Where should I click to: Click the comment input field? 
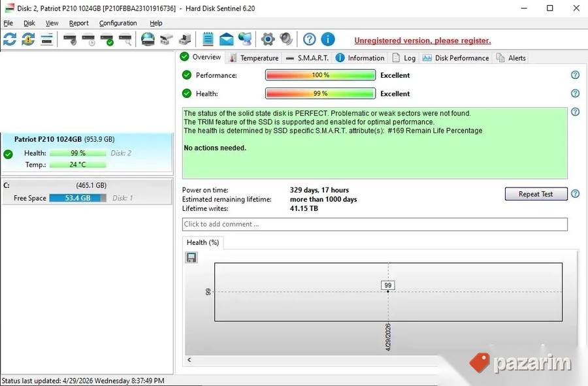tap(374, 224)
